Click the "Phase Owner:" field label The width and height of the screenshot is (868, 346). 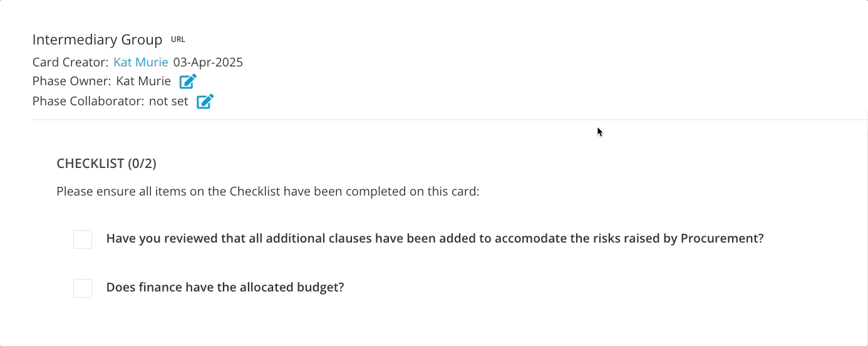[72, 81]
